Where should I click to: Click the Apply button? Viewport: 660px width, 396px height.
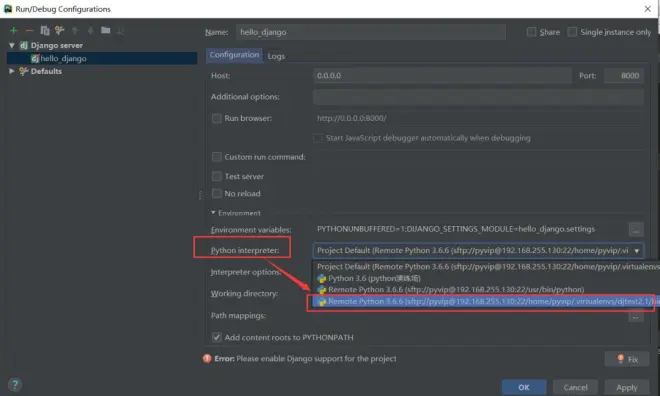coord(627,387)
